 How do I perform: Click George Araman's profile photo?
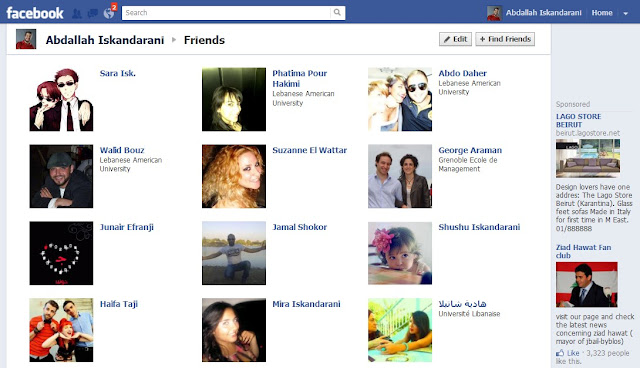pyautogui.click(x=400, y=176)
